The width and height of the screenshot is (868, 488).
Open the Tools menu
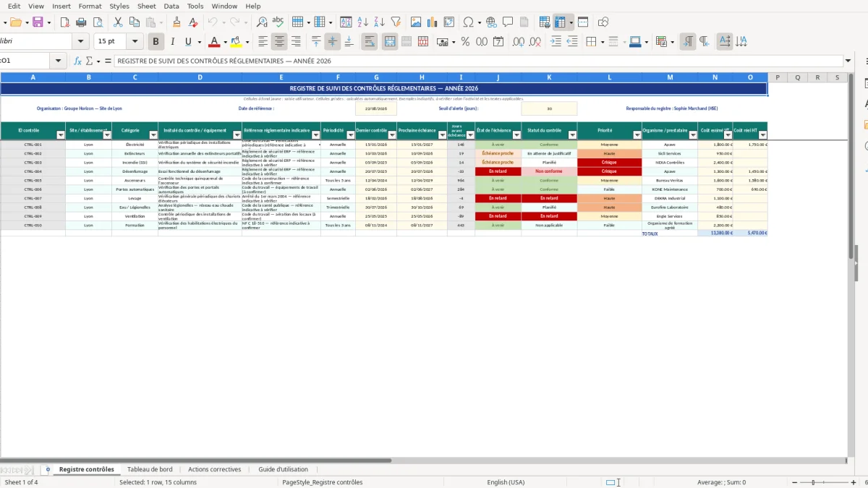195,6
